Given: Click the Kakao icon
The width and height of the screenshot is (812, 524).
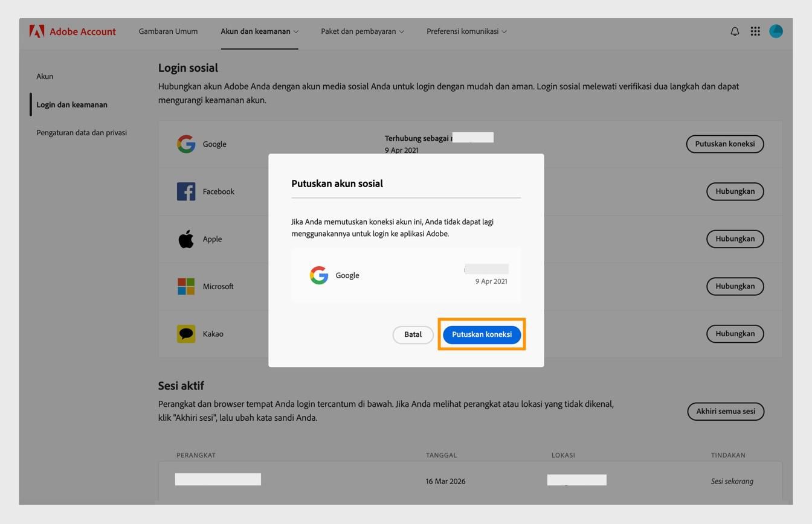Looking at the screenshot, I should pyautogui.click(x=186, y=333).
